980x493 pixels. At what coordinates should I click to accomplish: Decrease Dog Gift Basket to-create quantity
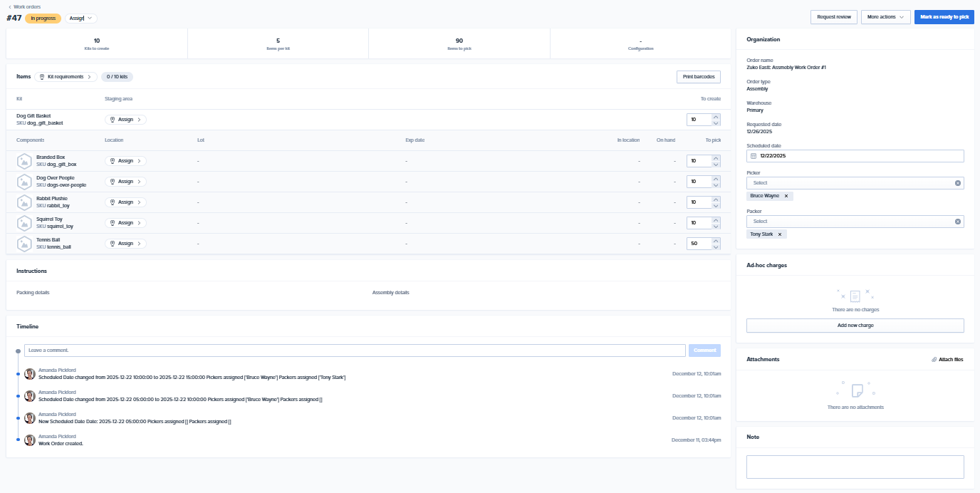click(716, 123)
